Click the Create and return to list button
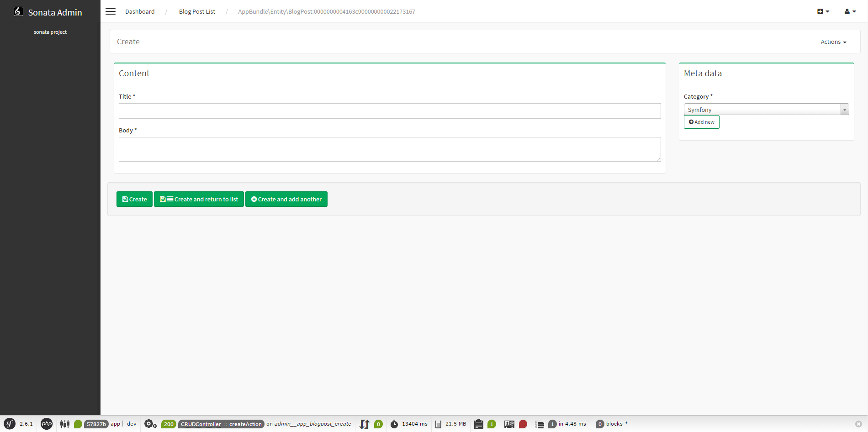The height and width of the screenshot is (432, 868). 199,199
